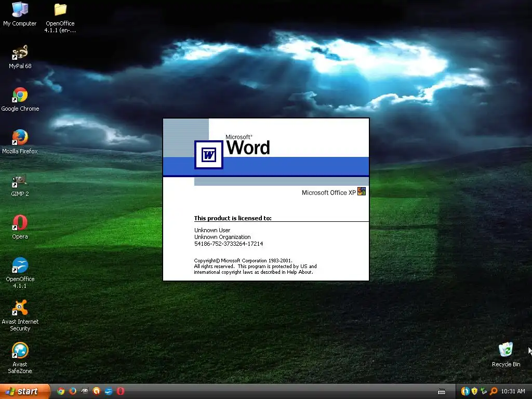Click the orange magnifier tray icon
The image size is (532, 399).
(x=494, y=391)
